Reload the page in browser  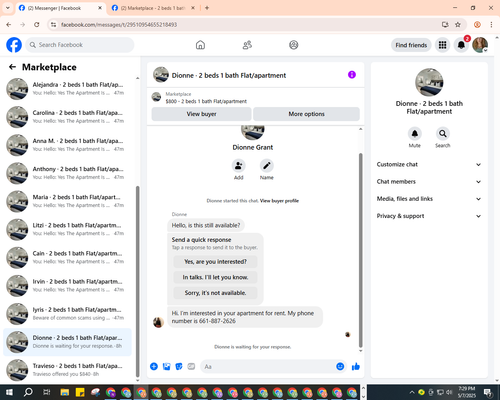point(37,25)
